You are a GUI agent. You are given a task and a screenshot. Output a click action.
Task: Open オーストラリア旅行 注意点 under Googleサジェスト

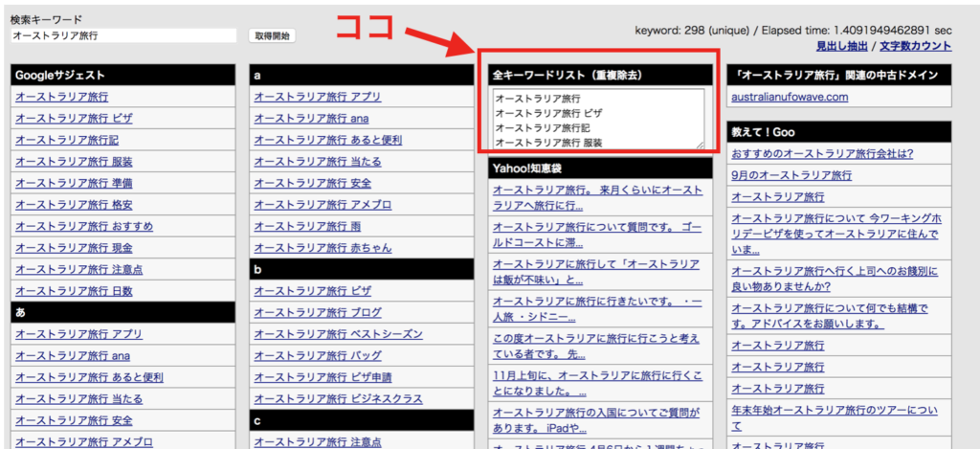[x=78, y=270]
